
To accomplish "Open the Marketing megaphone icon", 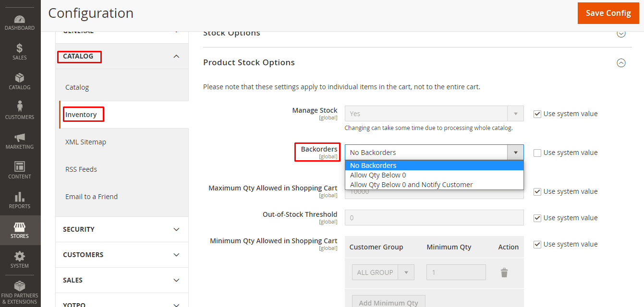I will (20, 137).
